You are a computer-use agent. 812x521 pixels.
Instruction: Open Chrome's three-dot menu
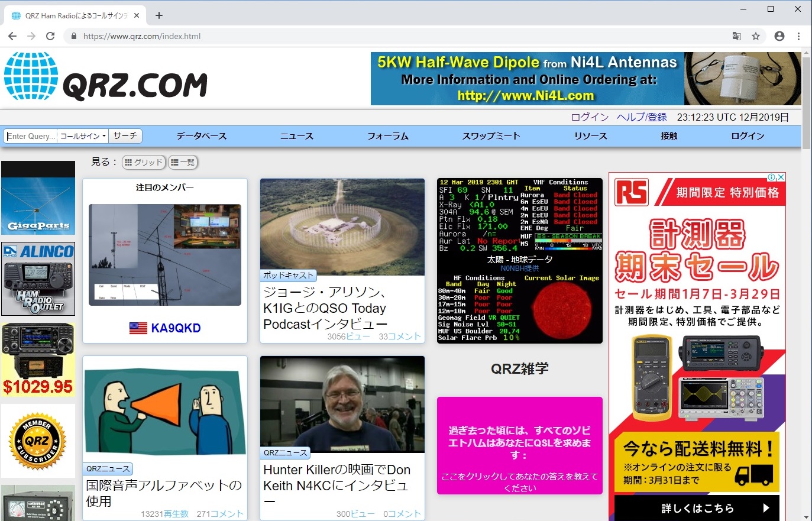point(800,36)
